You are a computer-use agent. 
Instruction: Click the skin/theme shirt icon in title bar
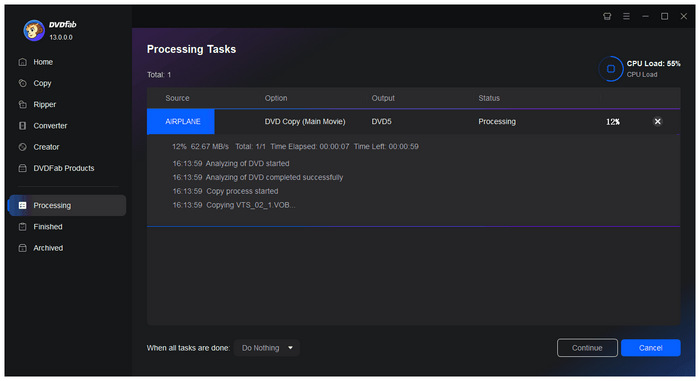point(607,16)
